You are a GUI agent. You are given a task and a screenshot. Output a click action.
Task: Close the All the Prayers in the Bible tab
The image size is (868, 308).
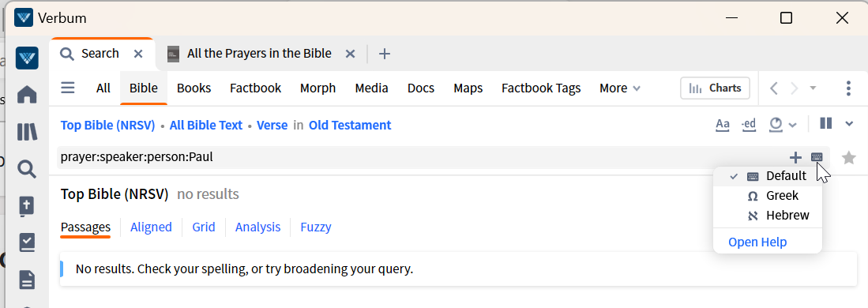click(x=350, y=54)
